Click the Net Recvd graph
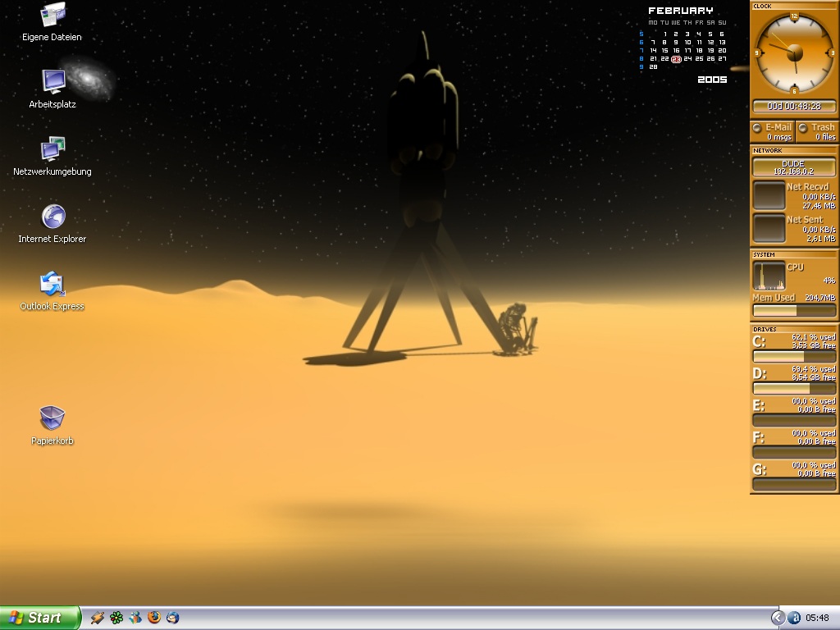Screen dimensions: 840x630 769,195
